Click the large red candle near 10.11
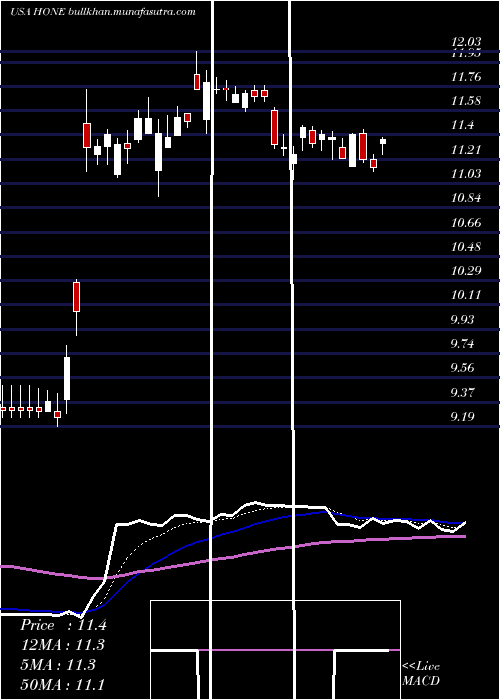 pos(77,296)
